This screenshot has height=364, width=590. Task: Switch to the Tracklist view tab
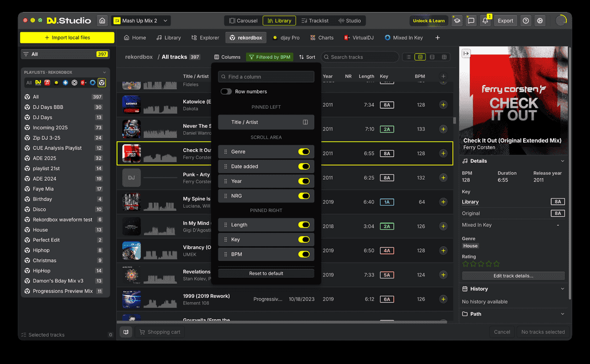click(315, 21)
